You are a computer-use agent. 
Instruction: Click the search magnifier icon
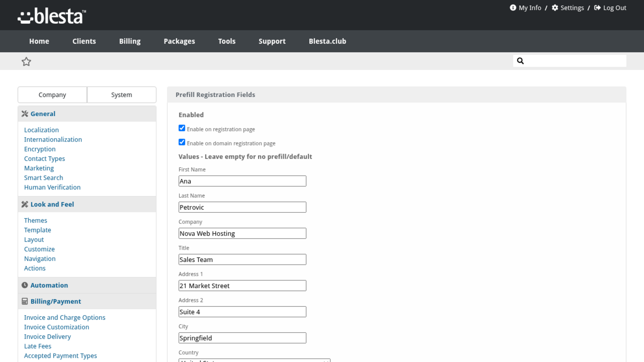pyautogui.click(x=520, y=61)
